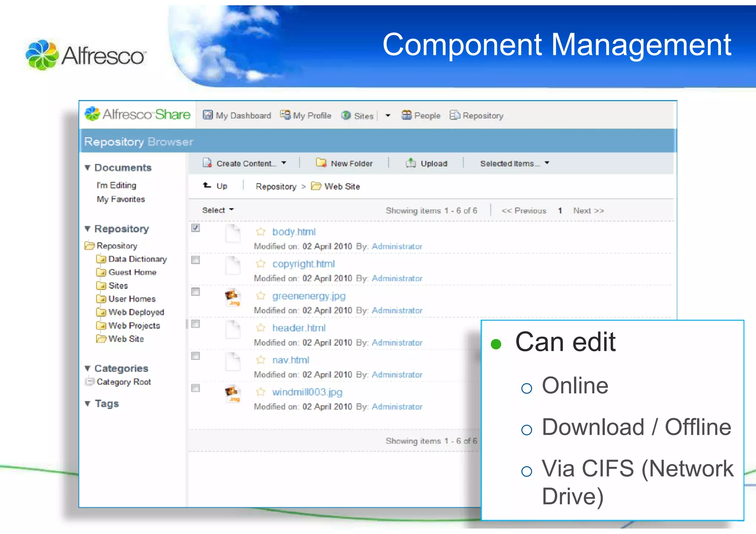Click the Web Projects folder icon

[x=101, y=325]
